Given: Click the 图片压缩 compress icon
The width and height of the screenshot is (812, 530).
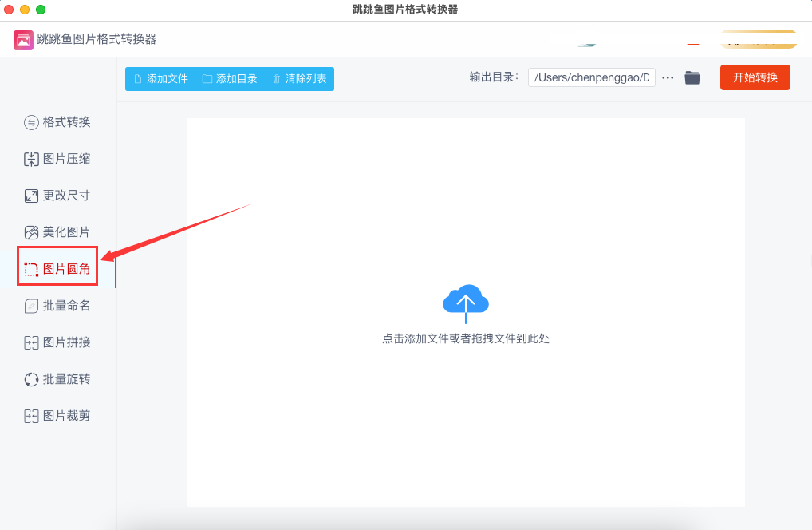Looking at the screenshot, I should [31, 159].
